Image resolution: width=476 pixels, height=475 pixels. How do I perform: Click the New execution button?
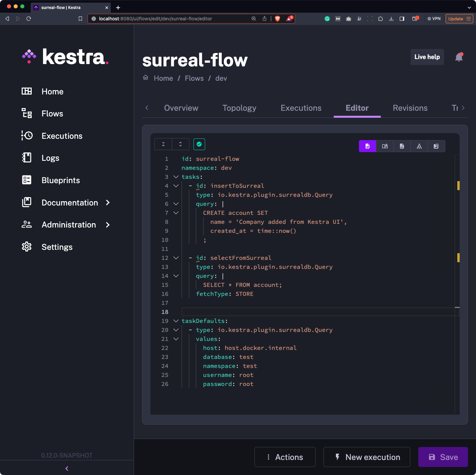pos(367,457)
